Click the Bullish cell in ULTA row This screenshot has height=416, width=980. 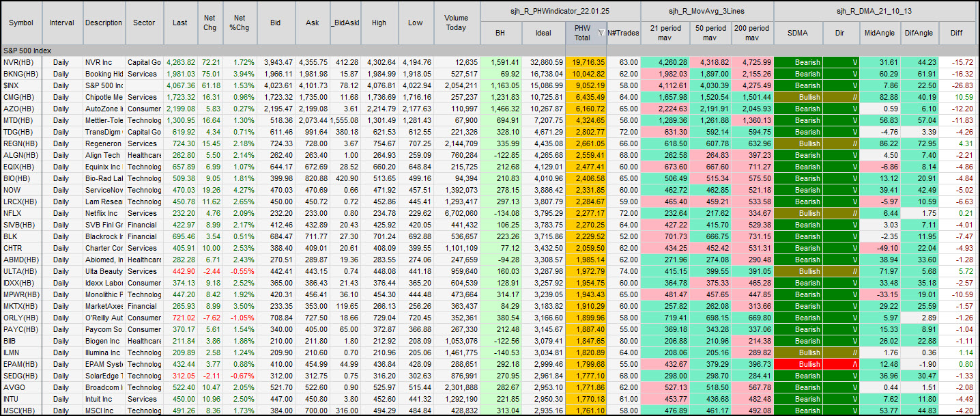tap(798, 271)
